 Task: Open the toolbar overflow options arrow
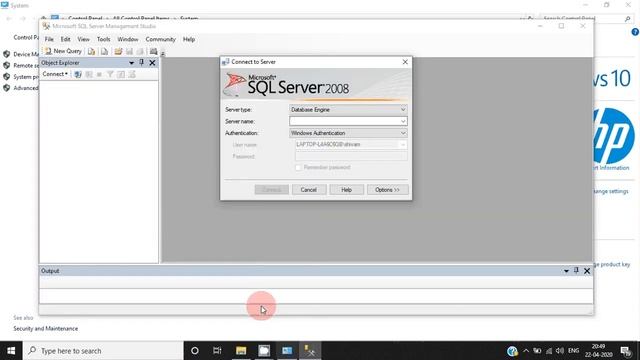(162, 53)
